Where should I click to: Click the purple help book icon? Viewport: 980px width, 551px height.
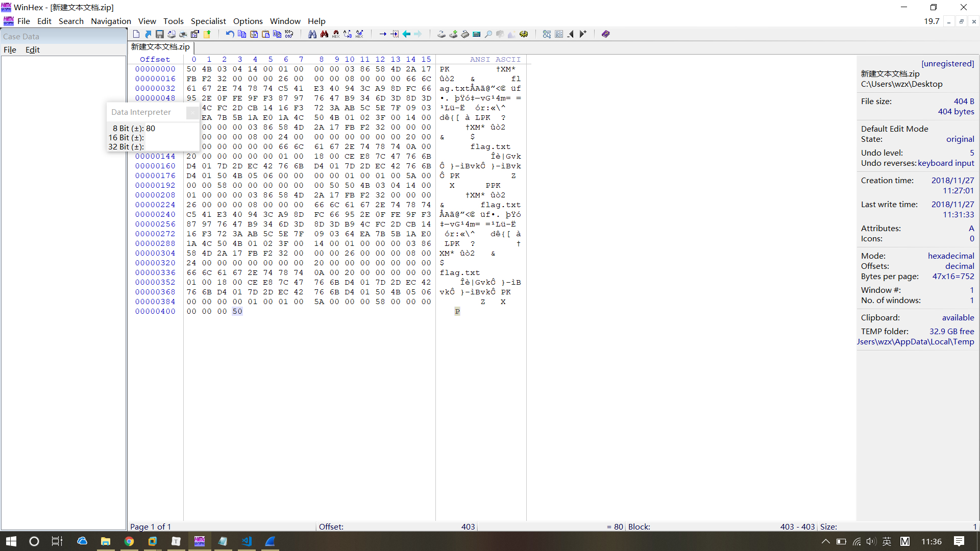point(605,34)
